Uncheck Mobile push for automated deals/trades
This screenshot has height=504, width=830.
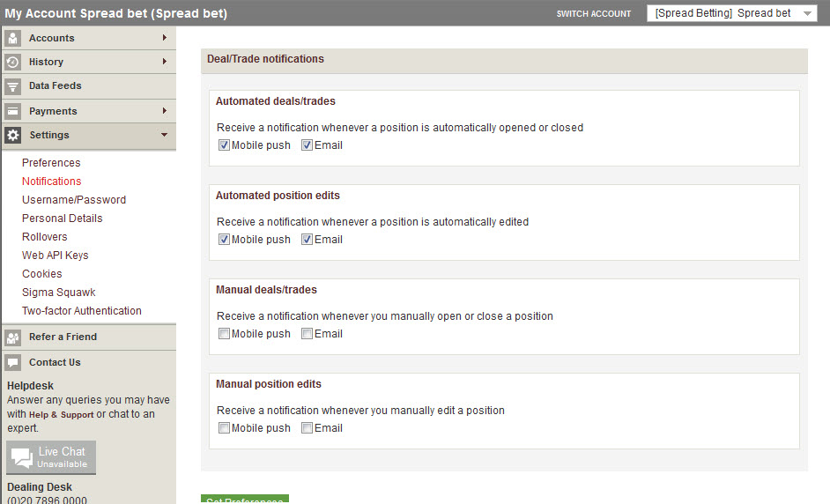pos(224,145)
